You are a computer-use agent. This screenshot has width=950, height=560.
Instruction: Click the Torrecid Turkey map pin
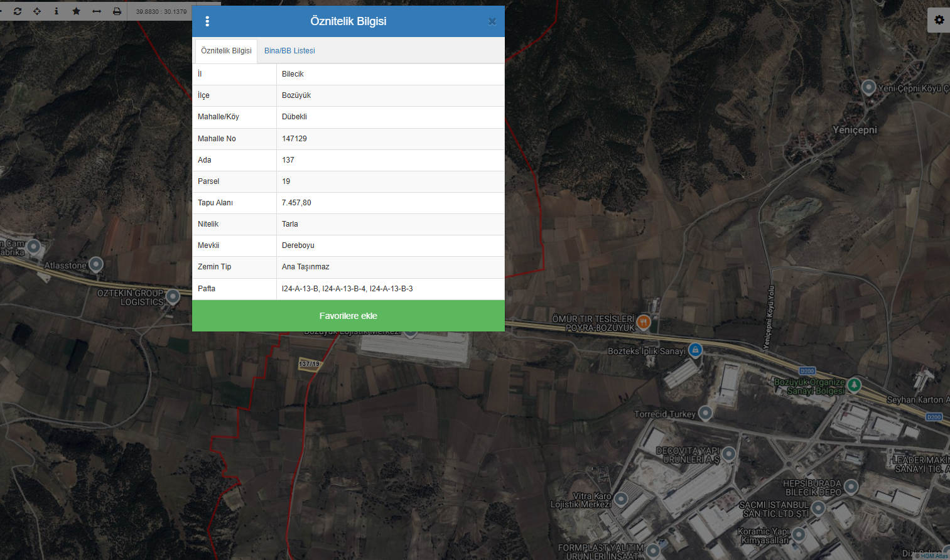pos(706,412)
